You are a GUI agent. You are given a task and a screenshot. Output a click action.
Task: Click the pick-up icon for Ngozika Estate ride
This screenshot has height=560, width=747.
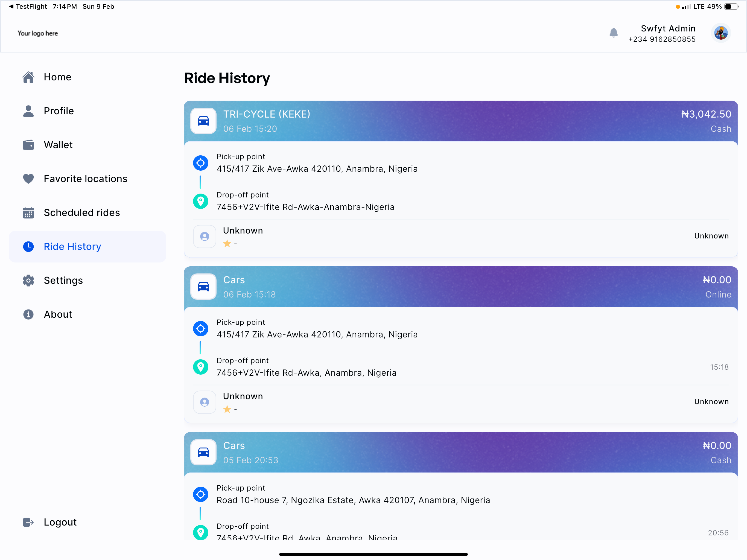click(x=201, y=494)
